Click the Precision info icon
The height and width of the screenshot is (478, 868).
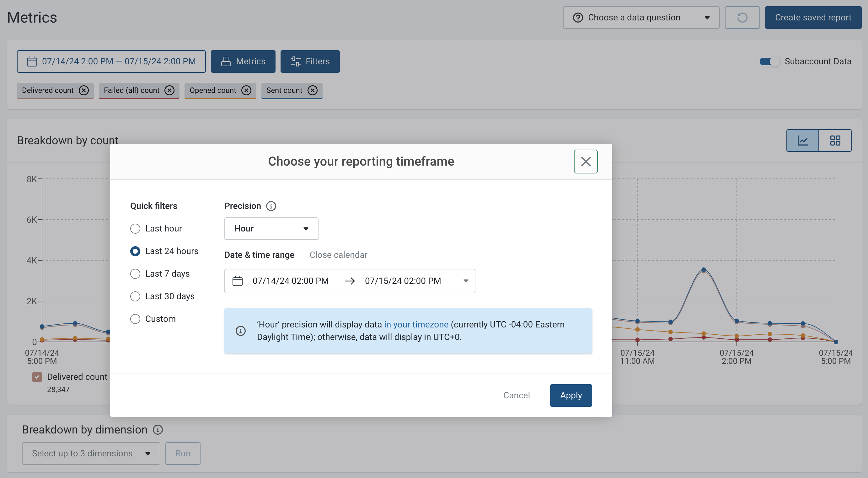(x=271, y=206)
